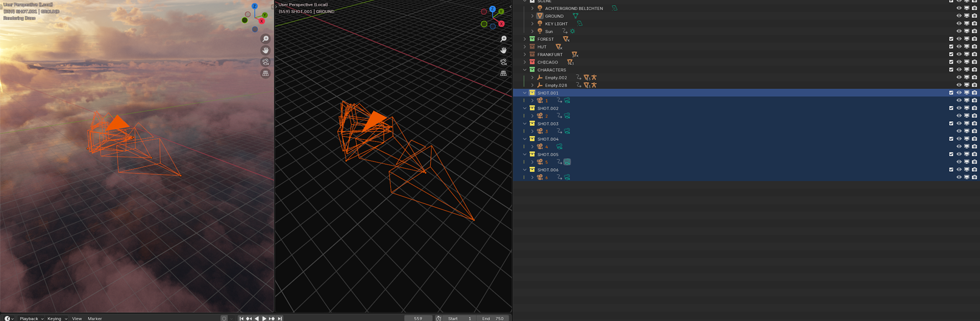Viewport: 980px width, 321px height.
Task: Click the red X axis on right viewport gizmo
Action: point(501,24)
